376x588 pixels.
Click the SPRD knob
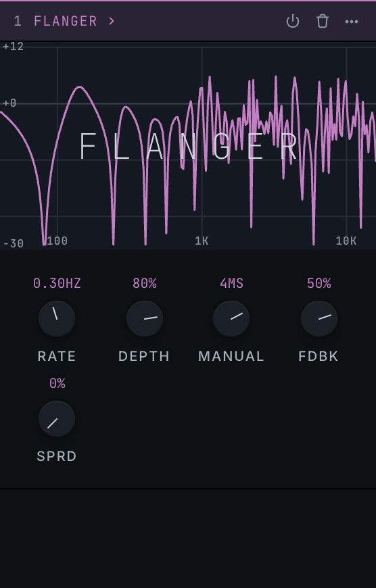(x=57, y=418)
